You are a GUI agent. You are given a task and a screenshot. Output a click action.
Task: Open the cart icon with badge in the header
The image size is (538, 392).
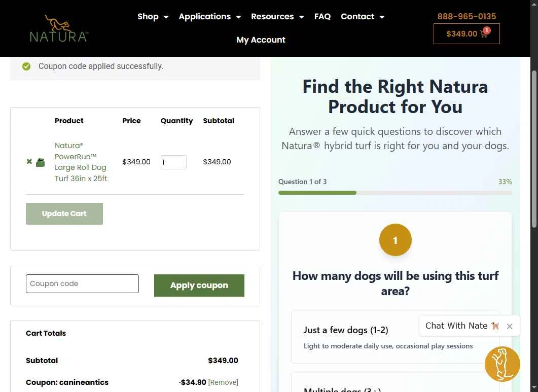click(x=485, y=32)
